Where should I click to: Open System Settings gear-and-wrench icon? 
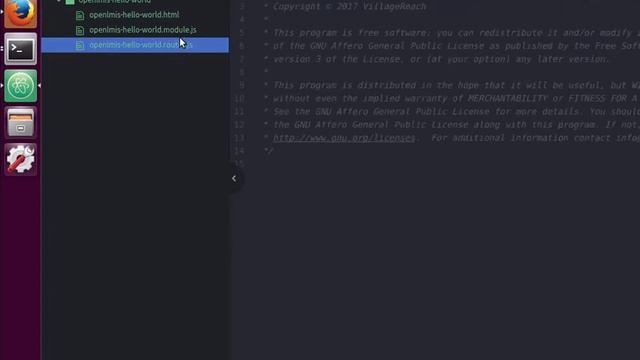coord(20,159)
